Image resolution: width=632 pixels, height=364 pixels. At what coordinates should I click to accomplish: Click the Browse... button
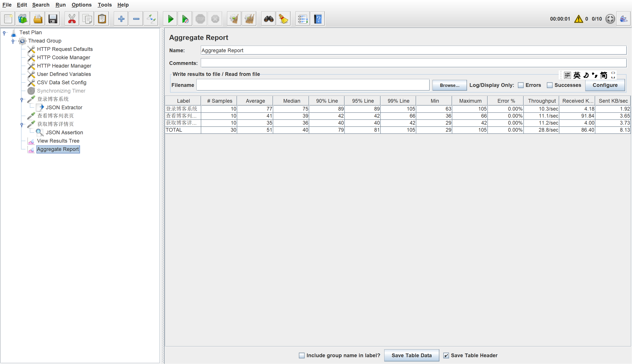(449, 85)
